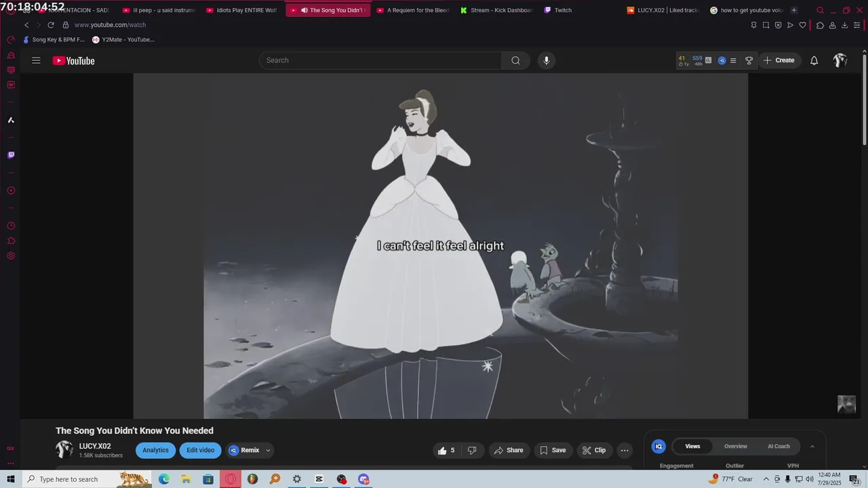Open browser downloads icon
This screenshot has width=868, height=488.
tap(844, 25)
